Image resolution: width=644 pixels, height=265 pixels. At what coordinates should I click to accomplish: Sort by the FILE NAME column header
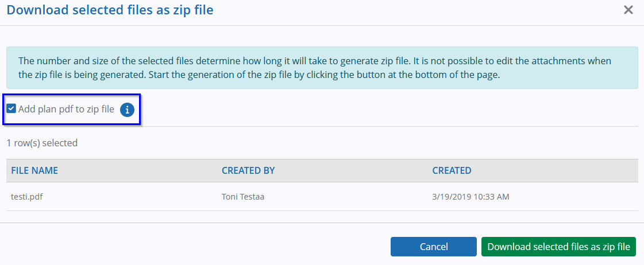point(34,171)
